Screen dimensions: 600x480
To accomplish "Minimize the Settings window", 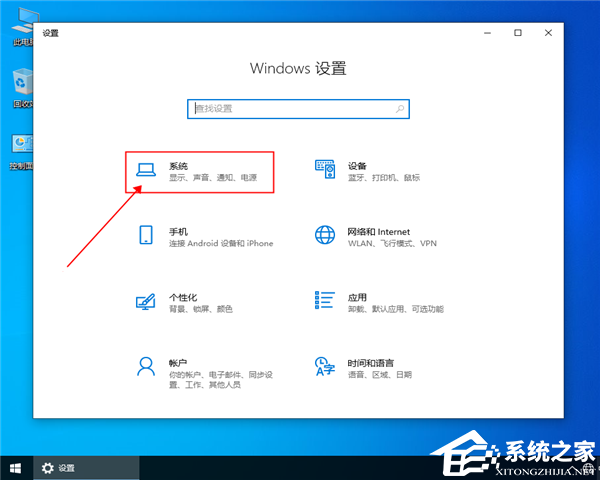I will [487, 33].
